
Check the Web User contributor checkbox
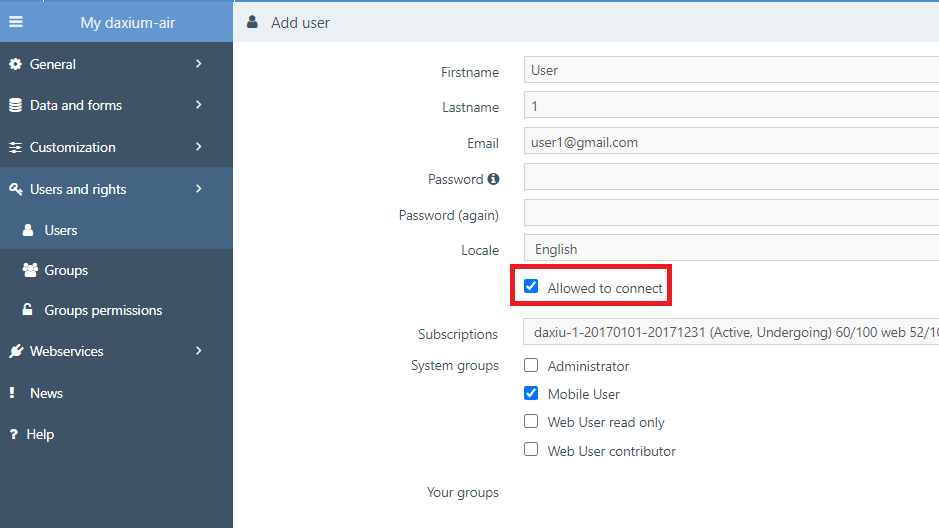click(531, 450)
